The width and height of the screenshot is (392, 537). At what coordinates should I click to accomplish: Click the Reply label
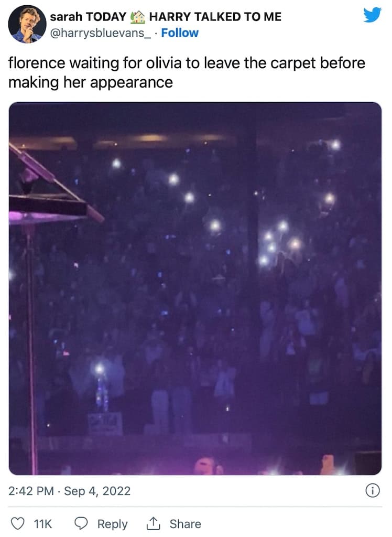[112, 524]
